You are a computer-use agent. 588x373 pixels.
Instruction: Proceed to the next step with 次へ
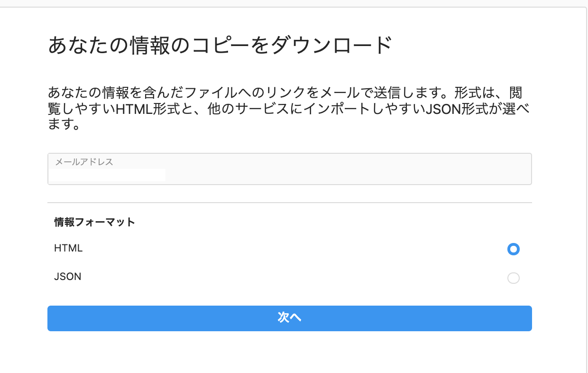290,318
